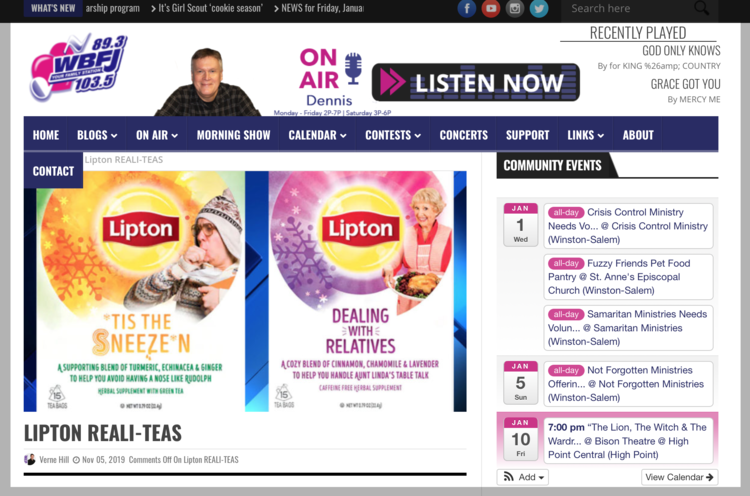Expand the Calendar dropdown menu
The height and width of the screenshot is (496, 750).
coord(318,135)
